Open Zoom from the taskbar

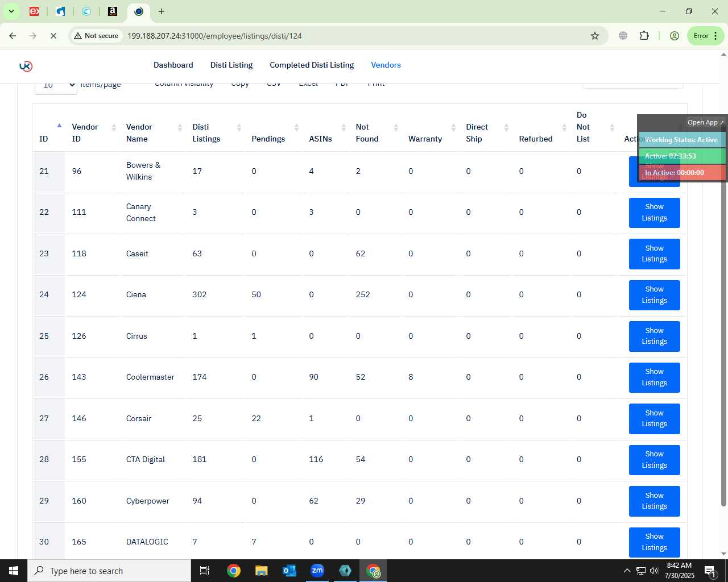[317, 571]
